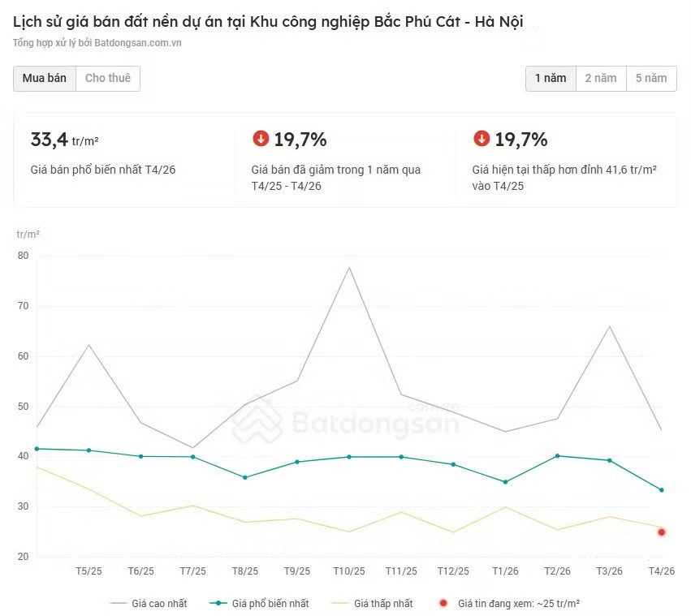The height and width of the screenshot is (616, 691).
Task: Switch to 2 năm time range
Action: [601, 79]
